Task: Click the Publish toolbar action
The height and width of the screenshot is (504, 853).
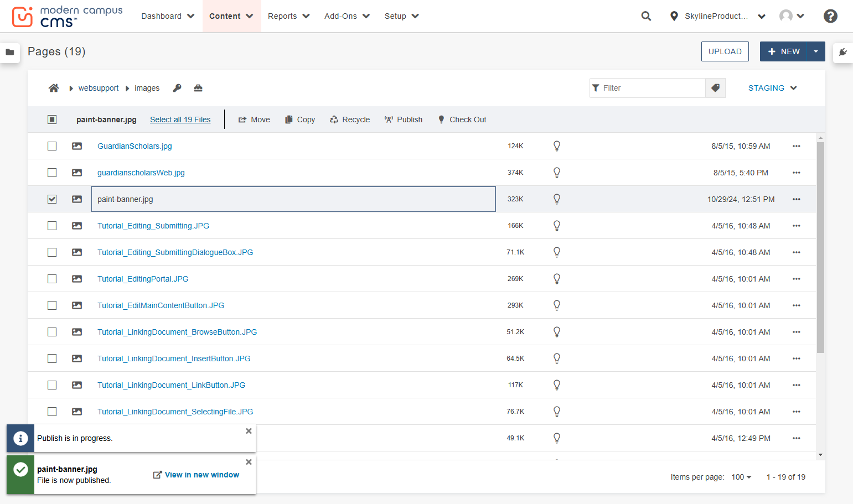Action: [x=404, y=119]
